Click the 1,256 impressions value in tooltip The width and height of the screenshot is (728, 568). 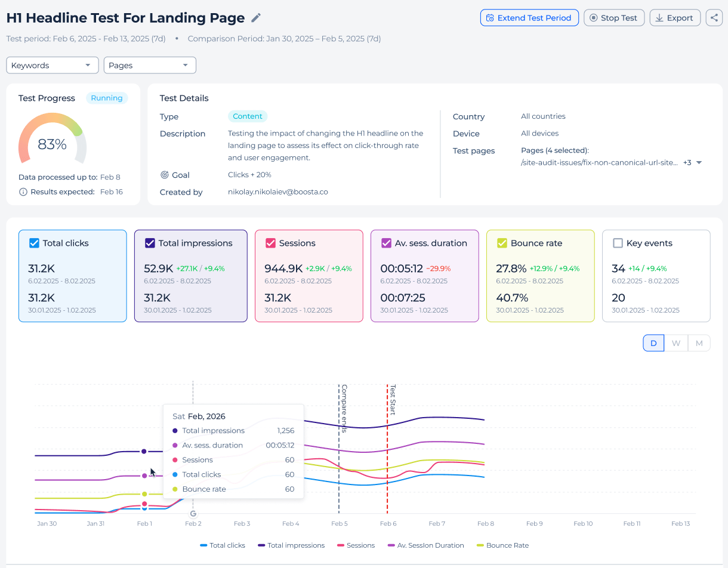(286, 431)
